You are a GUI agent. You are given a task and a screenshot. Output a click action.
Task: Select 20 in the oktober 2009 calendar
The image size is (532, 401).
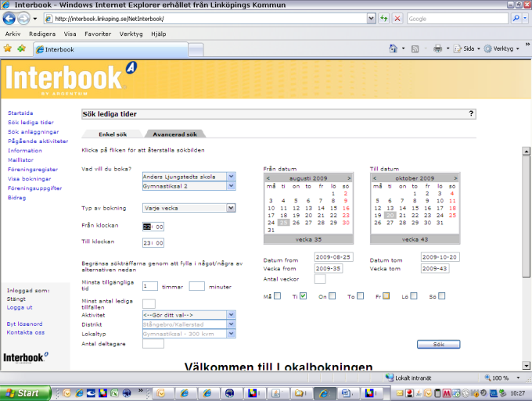[390, 215]
